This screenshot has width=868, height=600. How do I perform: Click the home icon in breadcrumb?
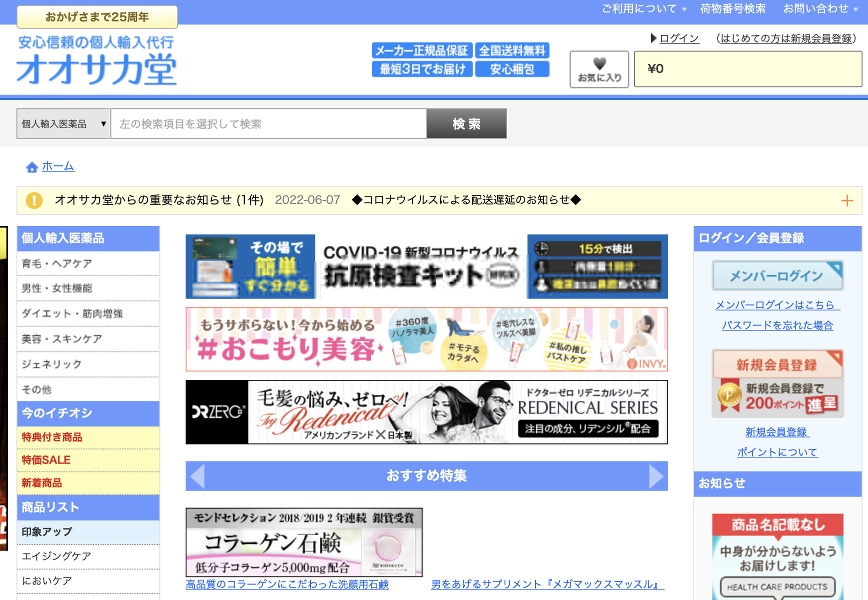tap(32, 167)
